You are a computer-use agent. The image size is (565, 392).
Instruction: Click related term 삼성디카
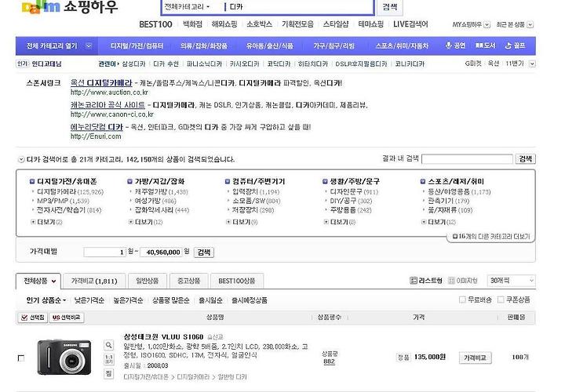pyautogui.click(x=133, y=64)
